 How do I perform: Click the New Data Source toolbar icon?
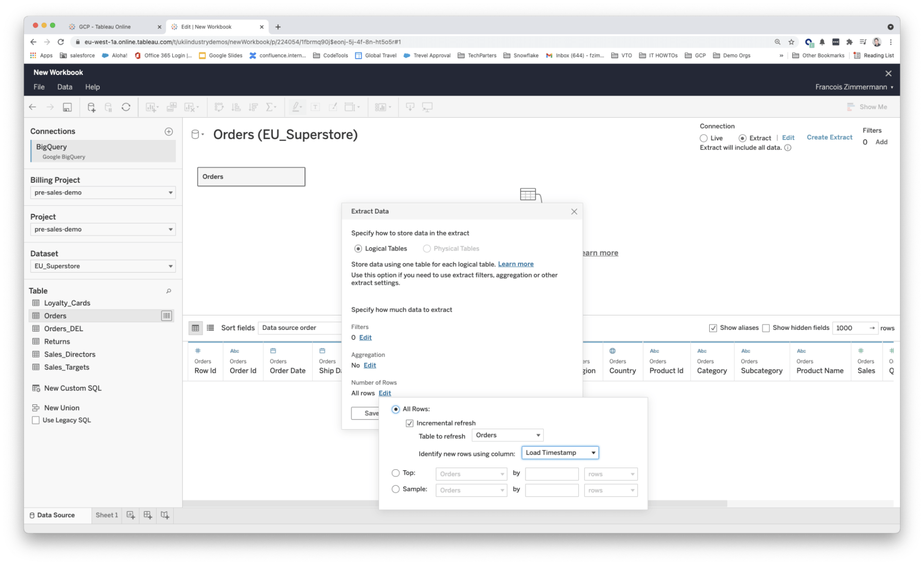pyautogui.click(x=91, y=107)
